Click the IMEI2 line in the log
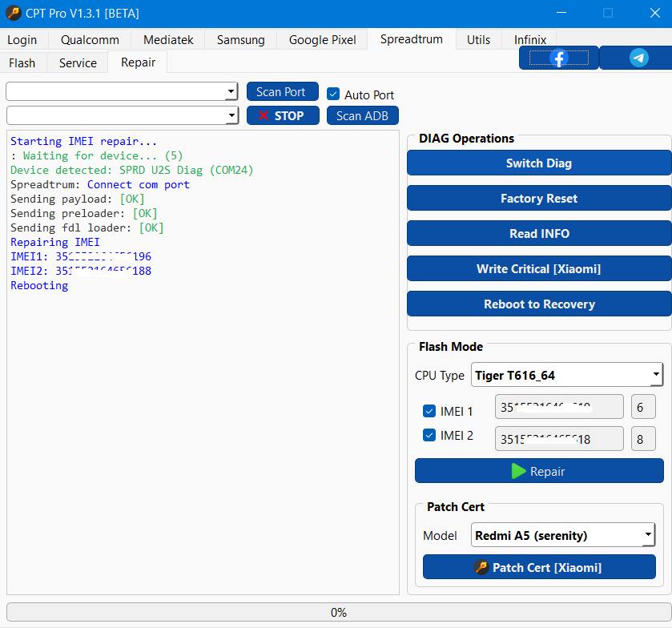 pyautogui.click(x=81, y=271)
